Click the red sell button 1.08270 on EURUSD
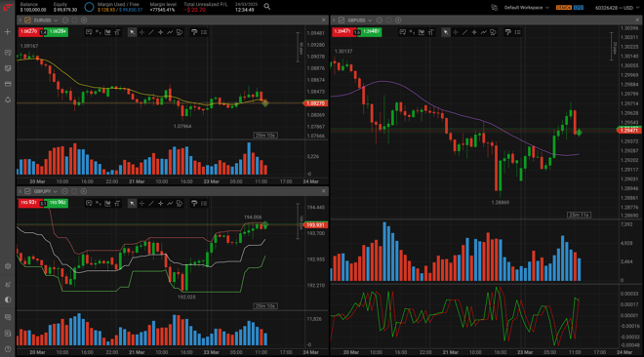Screen dimensions: 644x357 tap(29, 31)
